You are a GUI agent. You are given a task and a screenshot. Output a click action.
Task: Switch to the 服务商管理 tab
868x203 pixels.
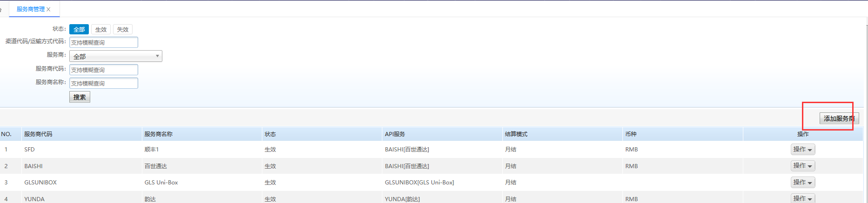point(30,9)
